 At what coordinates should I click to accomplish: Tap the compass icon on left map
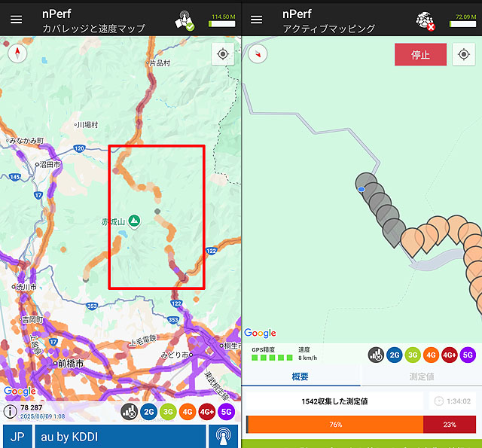click(17, 53)
